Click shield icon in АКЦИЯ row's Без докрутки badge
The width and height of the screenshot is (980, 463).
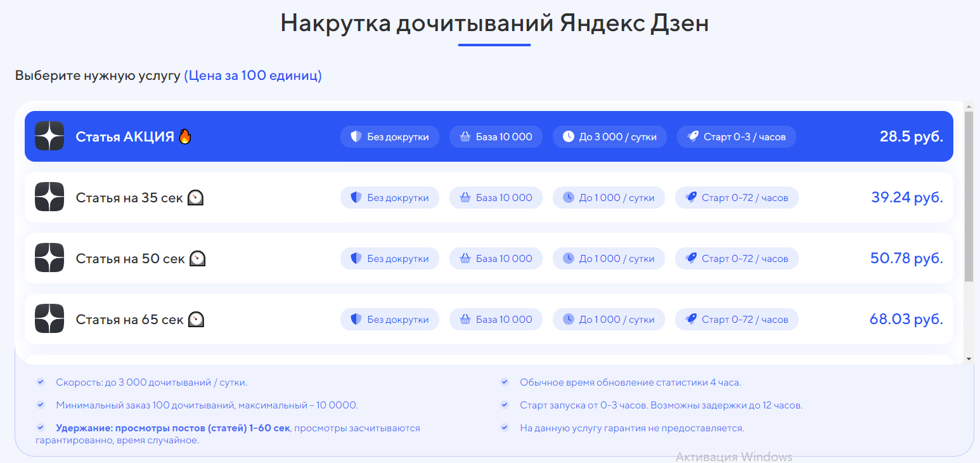coord(356,136)
